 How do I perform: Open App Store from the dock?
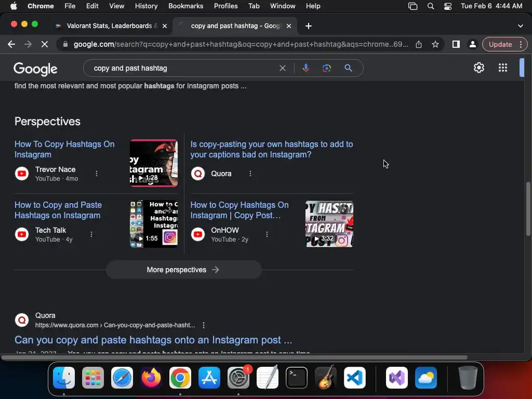[x=209, y=378]
